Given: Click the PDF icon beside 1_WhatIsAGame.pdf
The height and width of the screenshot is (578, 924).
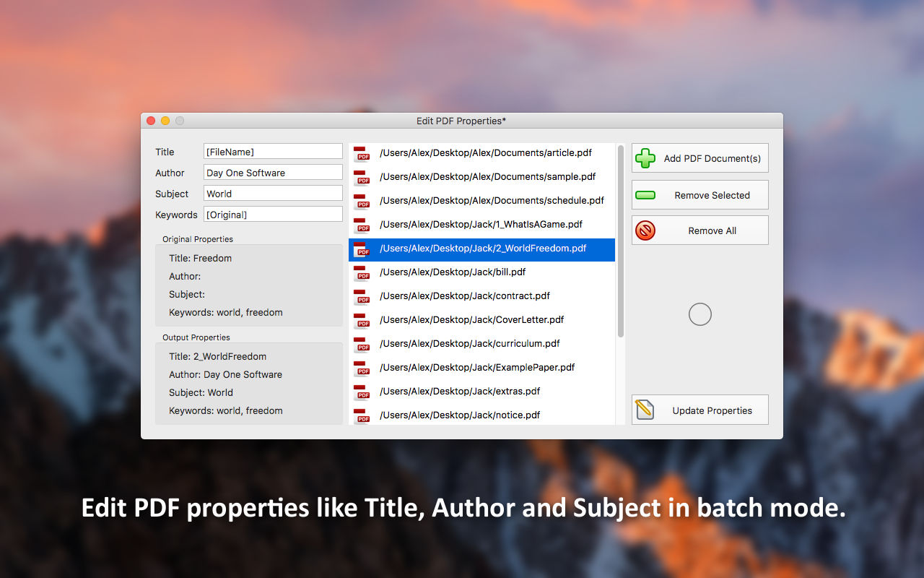Looking at the screenshot, I should [362, 225].
